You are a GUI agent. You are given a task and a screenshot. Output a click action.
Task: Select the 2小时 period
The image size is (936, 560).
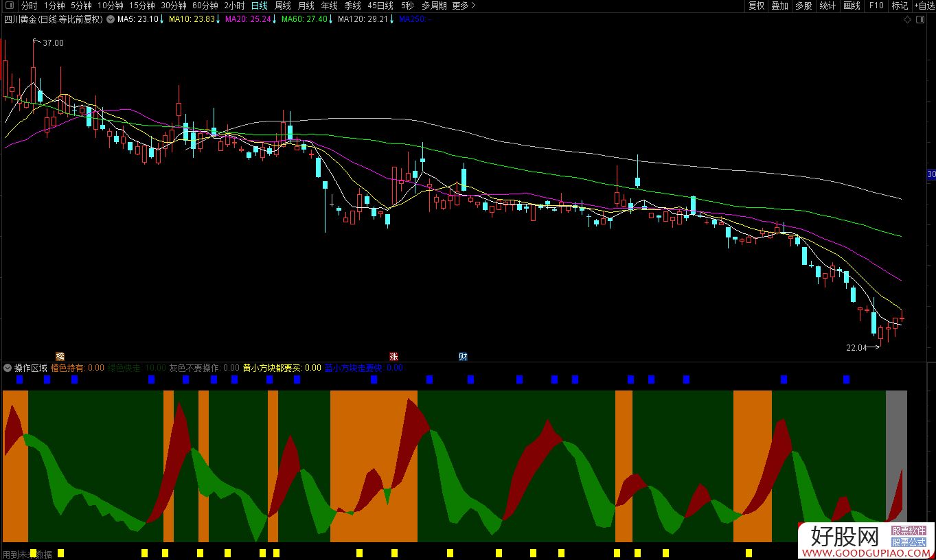[x=234, y=5]
